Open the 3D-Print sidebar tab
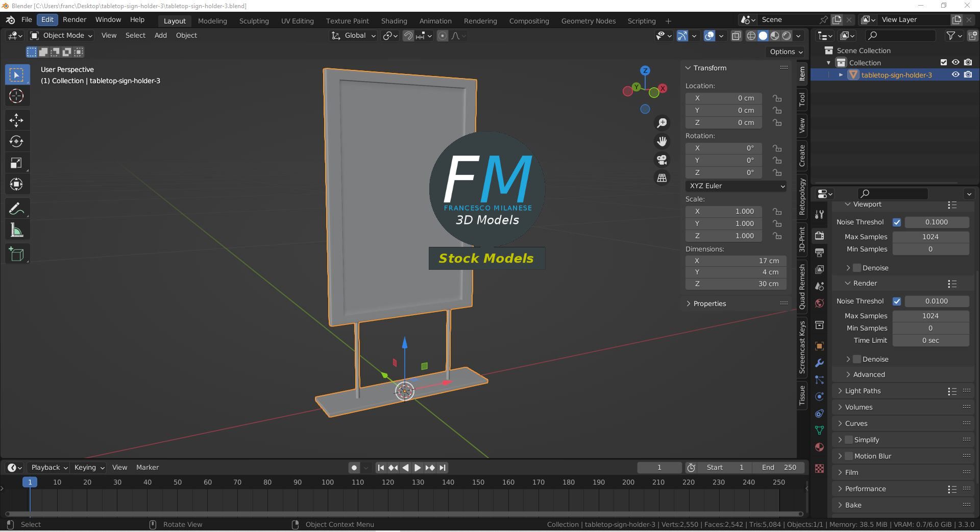 802,240
